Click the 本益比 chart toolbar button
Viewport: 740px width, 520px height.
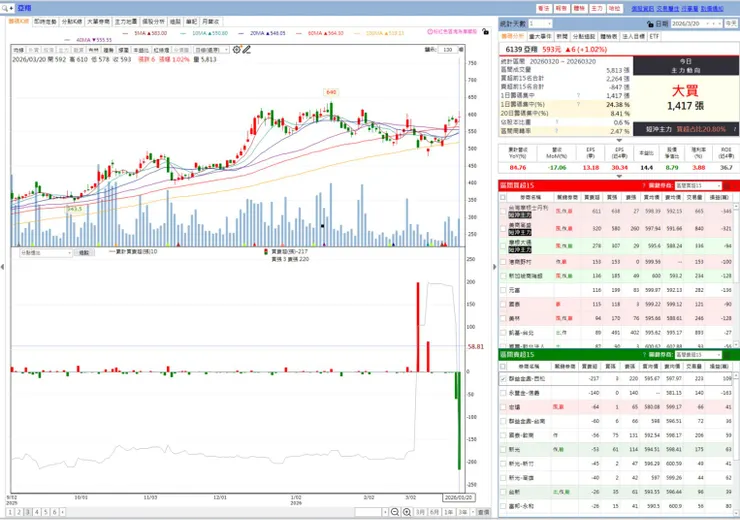141,50
